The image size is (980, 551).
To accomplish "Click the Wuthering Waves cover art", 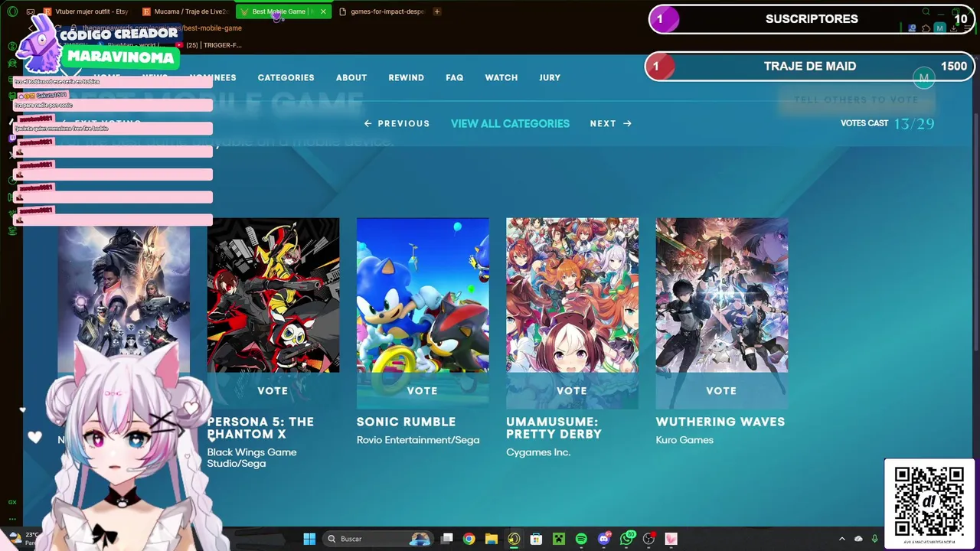I will [x=722, y=295].
